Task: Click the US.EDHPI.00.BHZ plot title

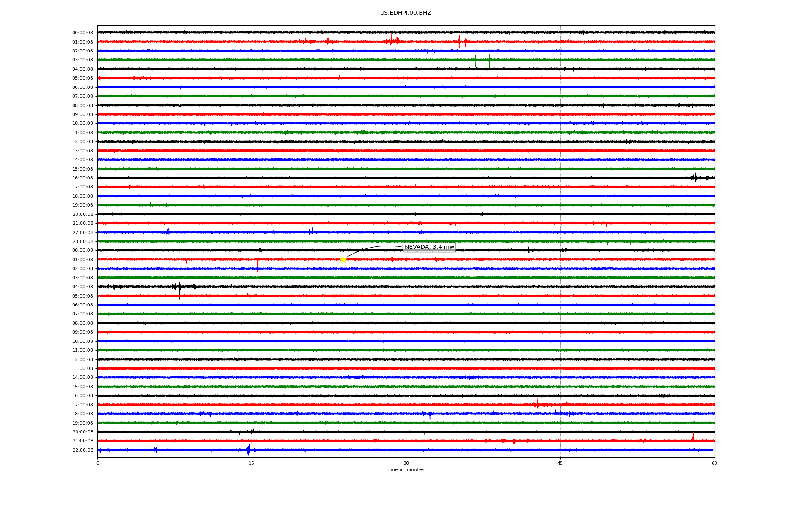Action: [406, 13]
